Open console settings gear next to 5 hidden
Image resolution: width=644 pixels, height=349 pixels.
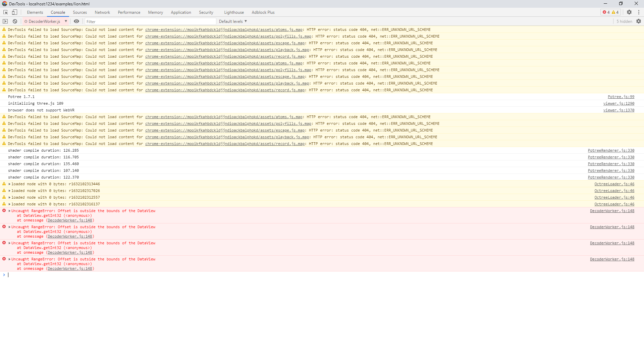tap(639, 21)
